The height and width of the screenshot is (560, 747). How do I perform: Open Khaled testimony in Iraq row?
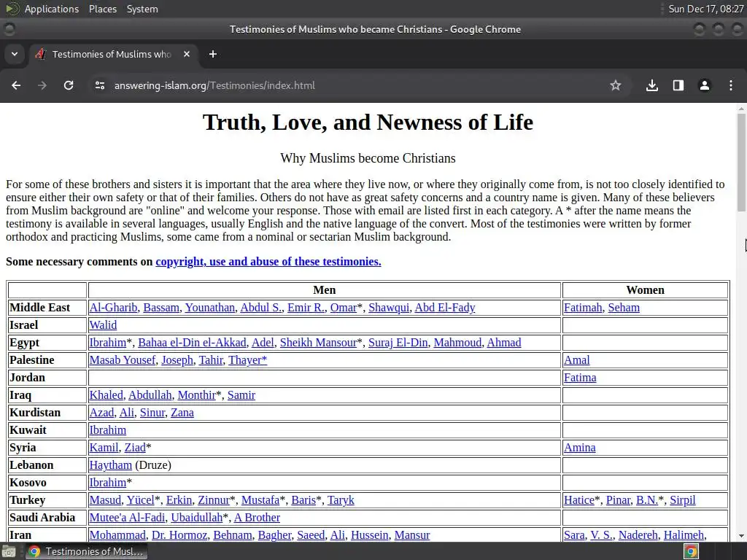click(107, 395)
